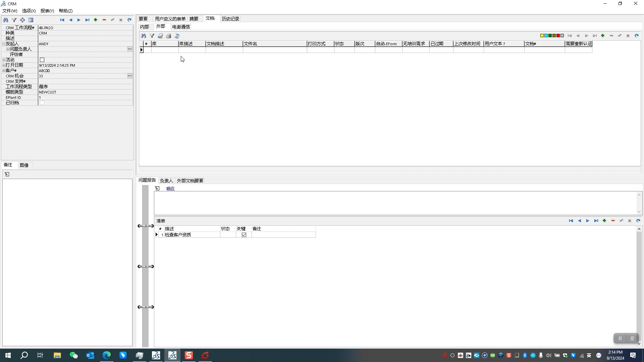Click ellipsis button beside CRM 机会 value

pyautogui.click(x=130, y=76)
